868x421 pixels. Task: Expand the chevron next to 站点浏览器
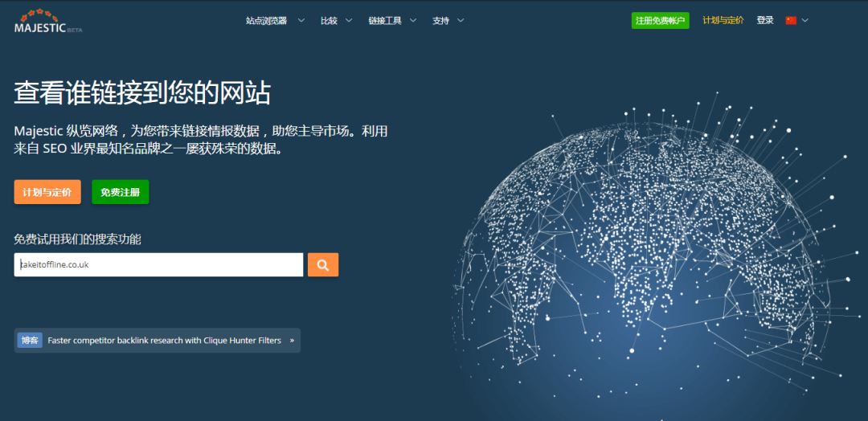[x=301, y=21]
